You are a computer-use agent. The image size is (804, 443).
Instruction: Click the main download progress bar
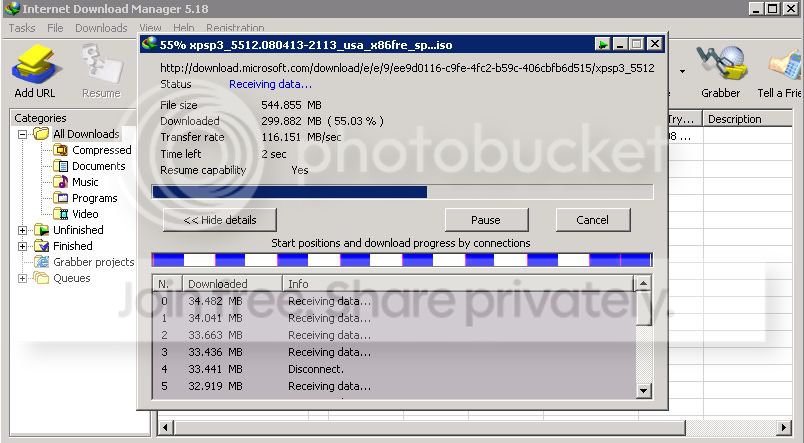pos(403,192)
